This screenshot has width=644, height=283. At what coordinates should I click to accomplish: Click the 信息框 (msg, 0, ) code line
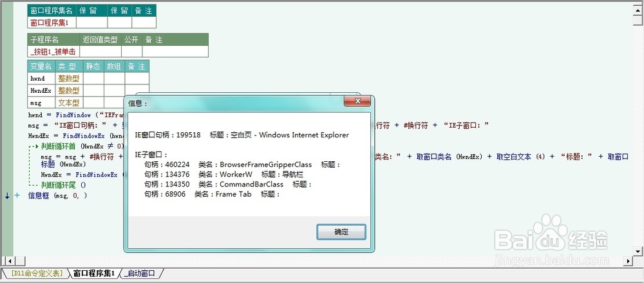57,195
